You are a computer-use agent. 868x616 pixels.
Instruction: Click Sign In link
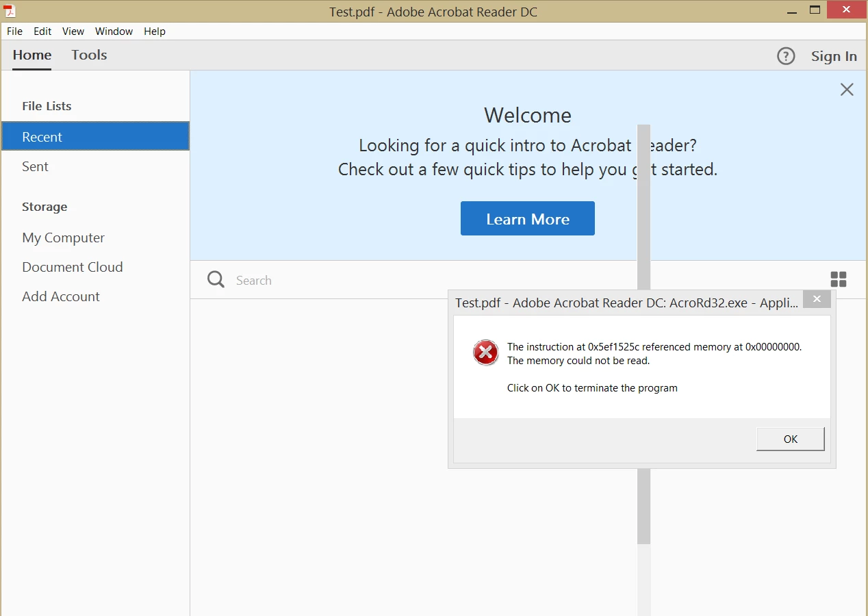coord(834,56)
